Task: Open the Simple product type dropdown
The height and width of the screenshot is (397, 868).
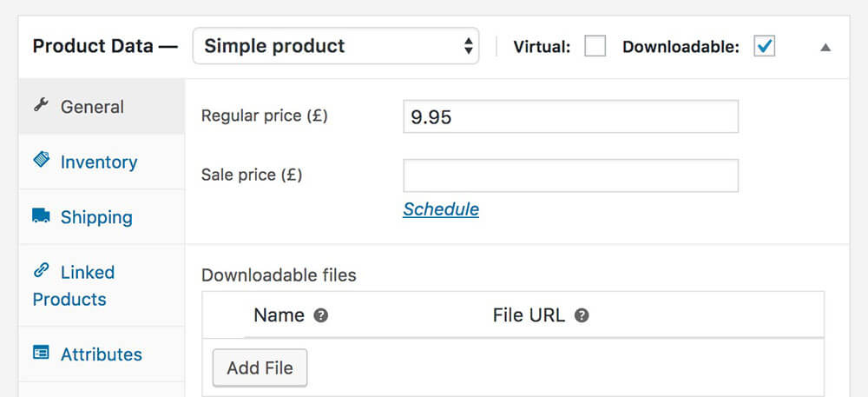Action: pyautogui.click(x=335, y=46)
